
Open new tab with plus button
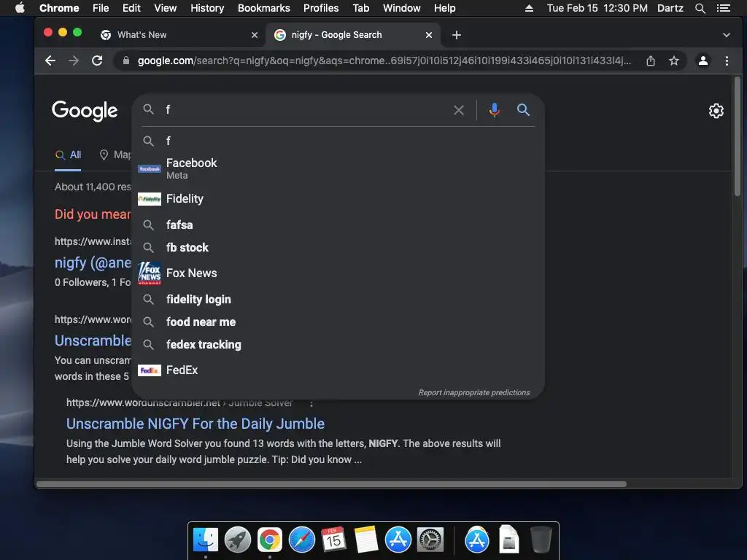[x=457, y=35]
